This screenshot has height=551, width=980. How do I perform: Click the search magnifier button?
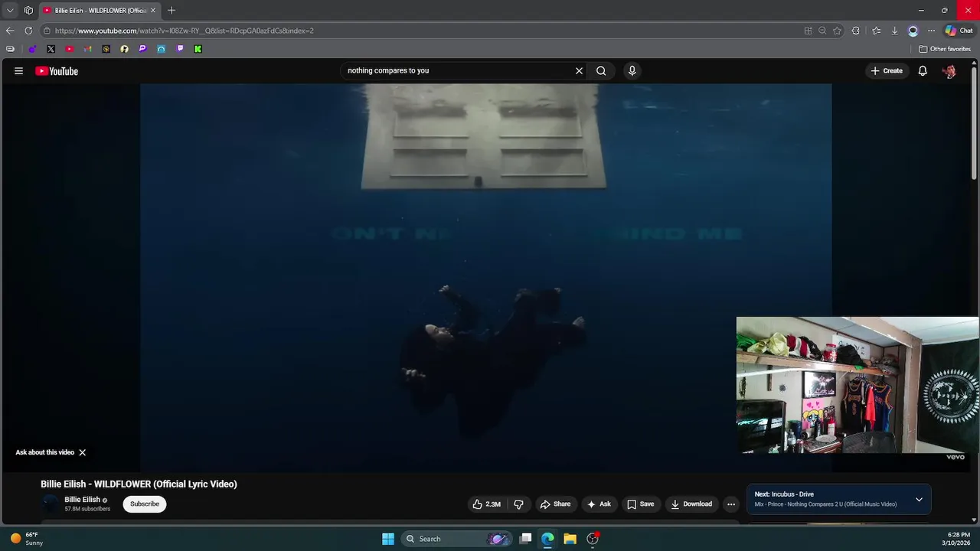(x=601, y=70)
